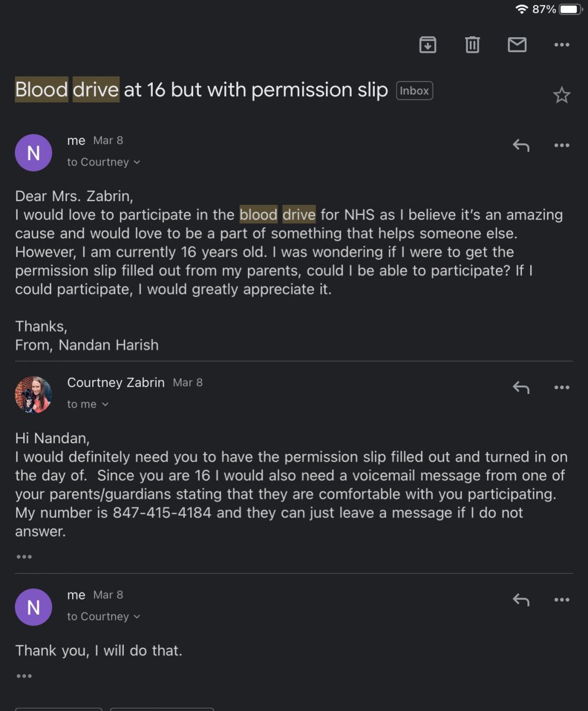
Task: Tap the Inbox label tag
Action: (x=414, y=91)
